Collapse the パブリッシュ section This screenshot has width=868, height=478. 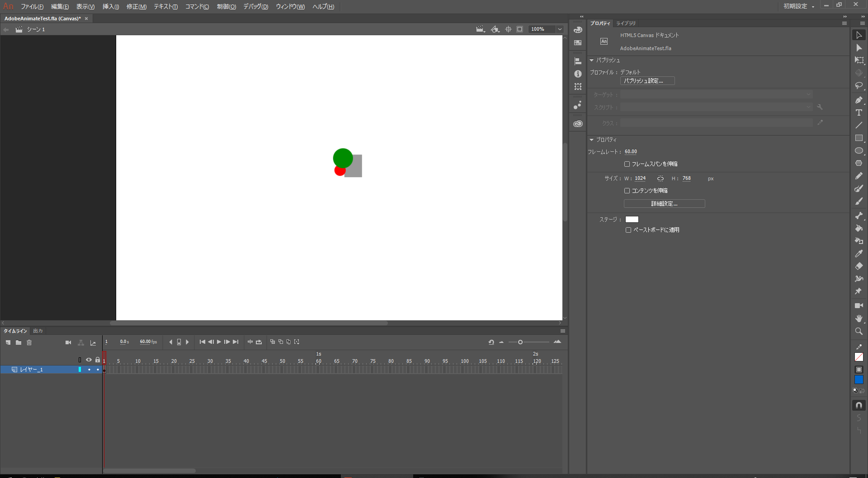click(x=591, y=60)
